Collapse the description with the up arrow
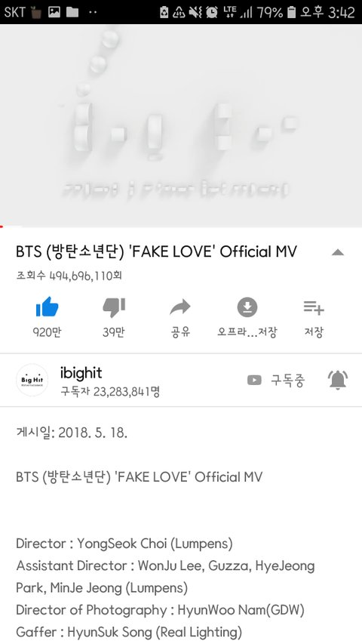This screenshot has height=644, width=362. tap(337, 252)
